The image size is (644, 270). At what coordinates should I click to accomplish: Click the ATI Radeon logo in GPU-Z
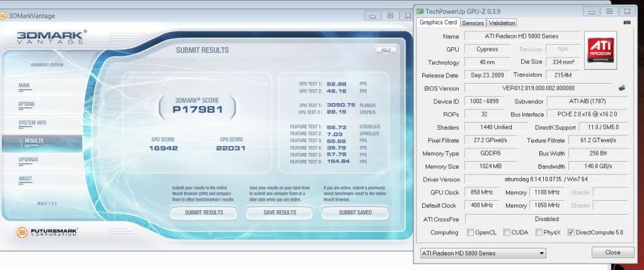(x=601, y=50)
